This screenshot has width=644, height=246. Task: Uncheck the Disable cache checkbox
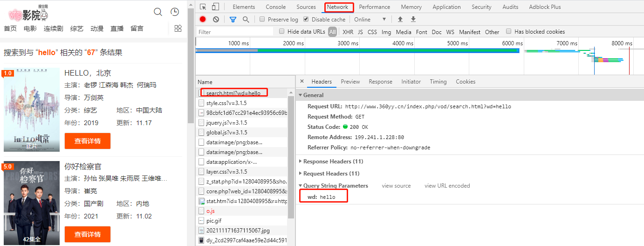tap(306, 19)
